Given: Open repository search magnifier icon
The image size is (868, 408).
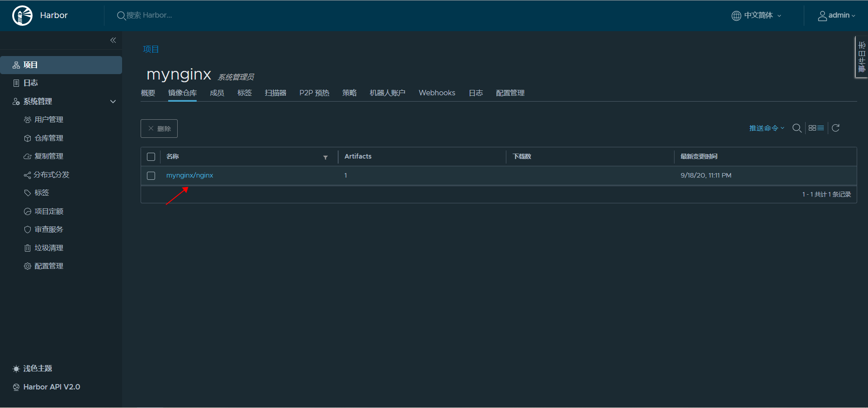Looking at the screenshot, I should tap(797, 128).
